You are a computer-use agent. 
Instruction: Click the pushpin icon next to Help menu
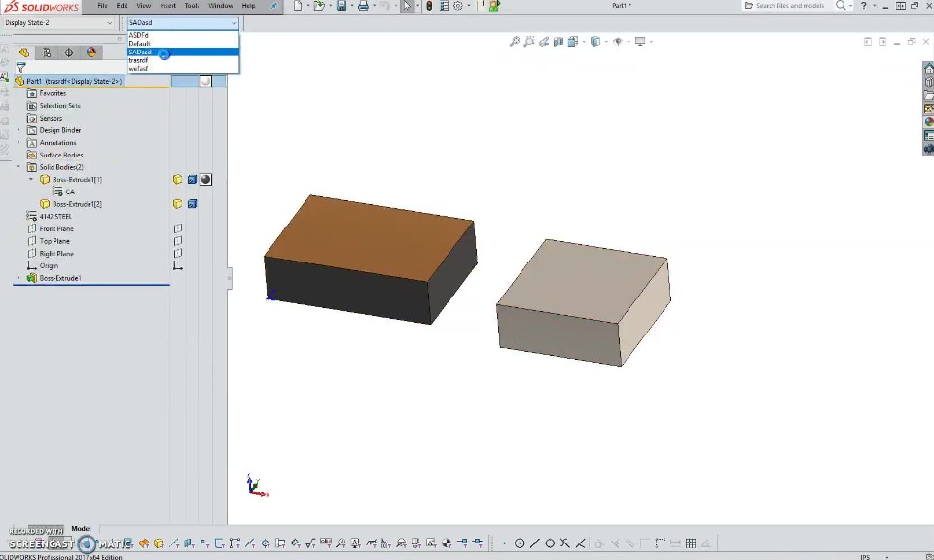(x=274, y=6)
